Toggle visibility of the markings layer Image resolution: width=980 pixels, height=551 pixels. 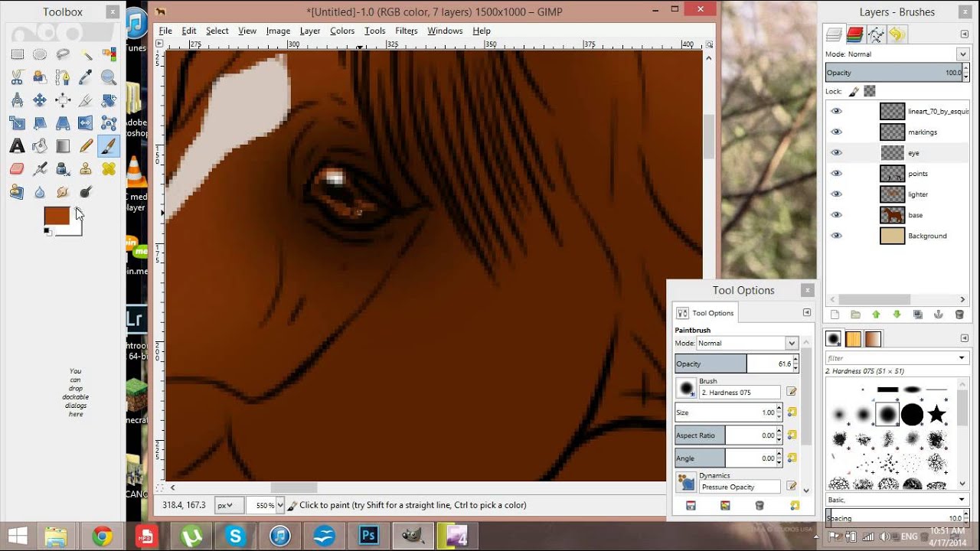(x=836, y=132)
